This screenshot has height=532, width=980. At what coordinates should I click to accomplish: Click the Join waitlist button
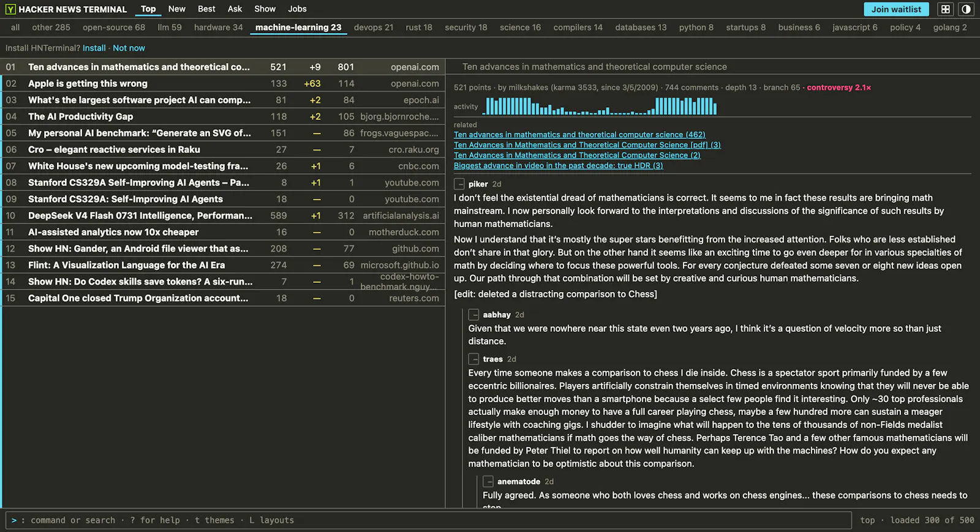click(896, 9)
